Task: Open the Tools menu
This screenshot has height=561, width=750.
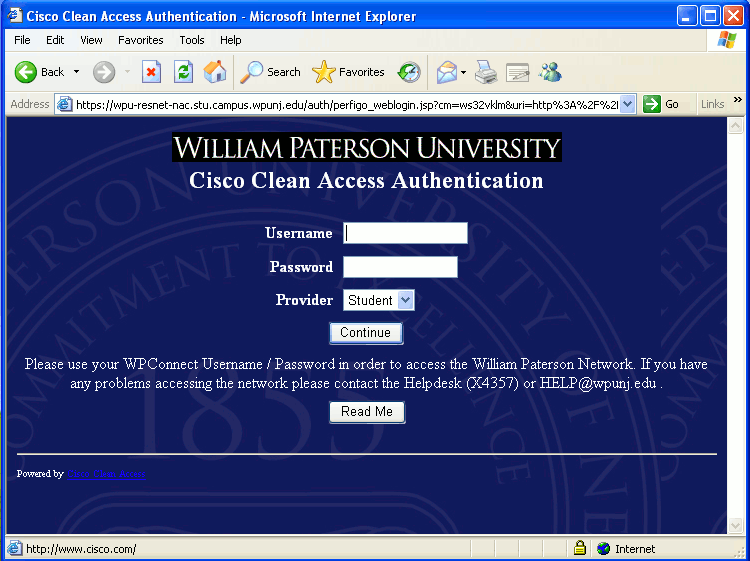Action: click(x=192, y=40)
